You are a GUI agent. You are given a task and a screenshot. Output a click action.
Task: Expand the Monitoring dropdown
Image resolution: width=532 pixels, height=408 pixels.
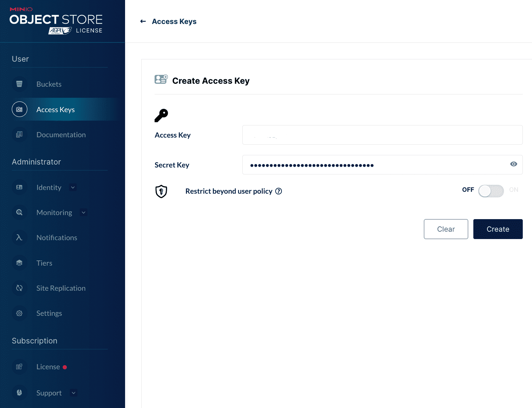pyautogui.click(x=83, y=212)
